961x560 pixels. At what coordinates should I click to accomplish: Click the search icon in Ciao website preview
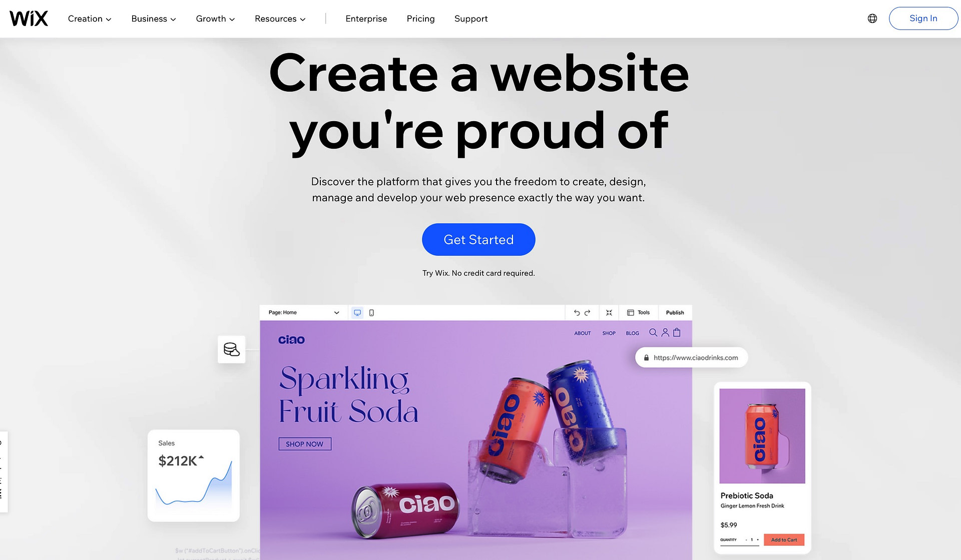(653, 333)
